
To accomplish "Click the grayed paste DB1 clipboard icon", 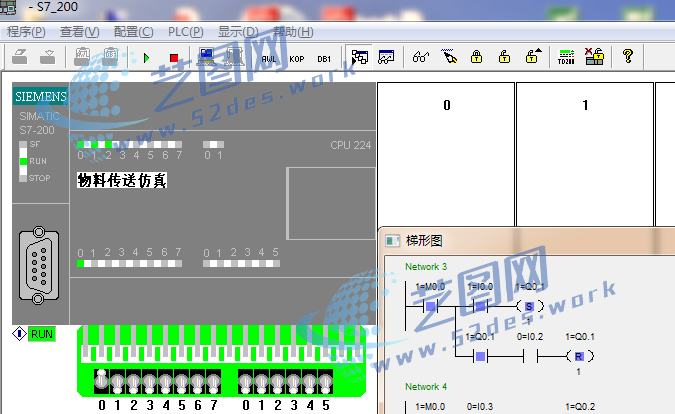I will coord(110,57).
